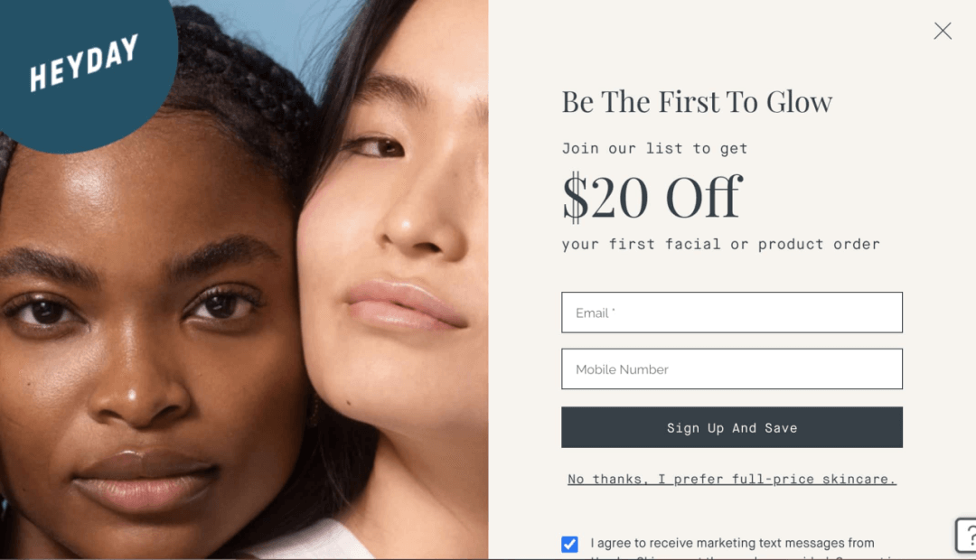
Task: Click the word 'Glow' in the heading
Action: tap(799, 102)
